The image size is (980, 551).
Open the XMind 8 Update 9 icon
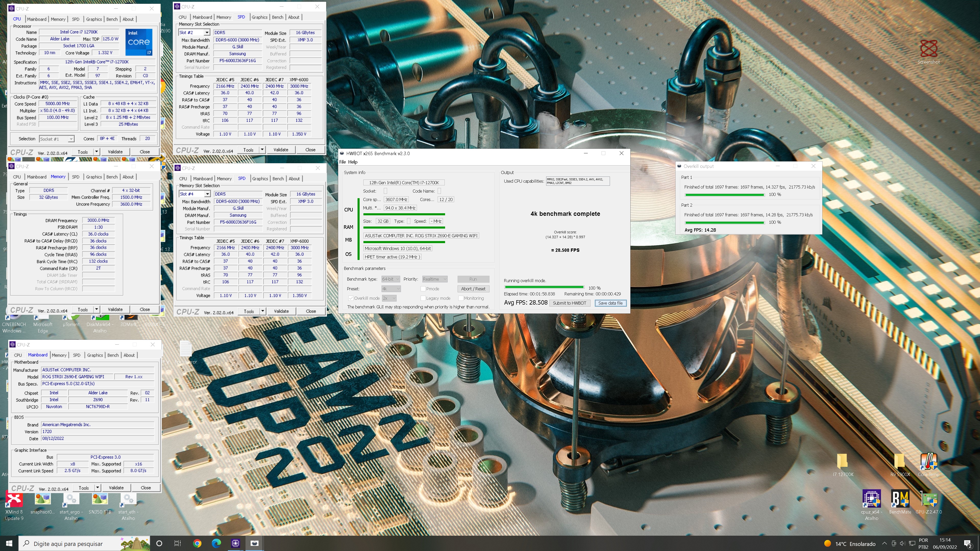(14, 506)
